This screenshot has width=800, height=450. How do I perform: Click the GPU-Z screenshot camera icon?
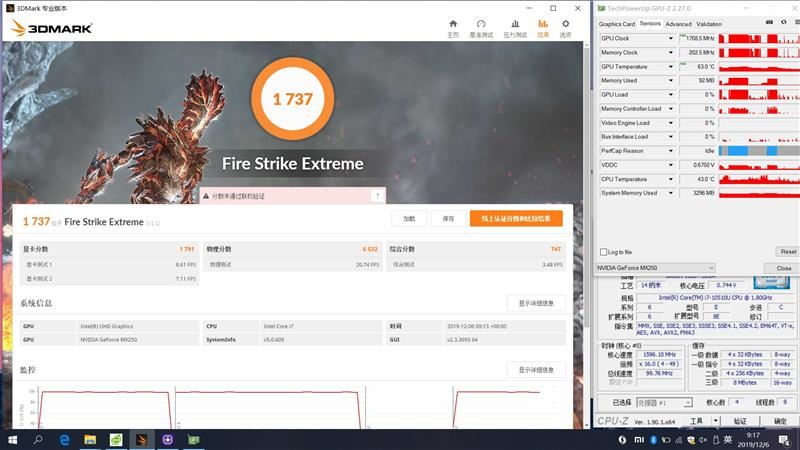(769, 23)
